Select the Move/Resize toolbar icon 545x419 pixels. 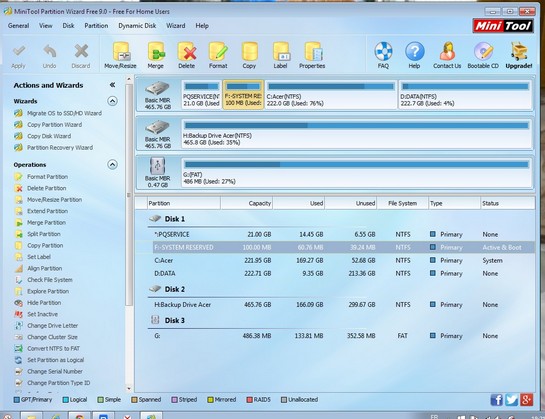point(121,51)
